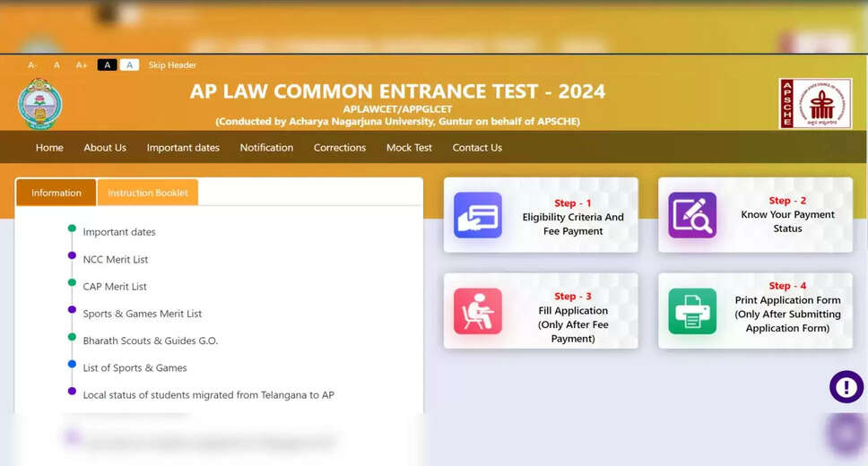Open the About Us menu item
This screenshot has height=466, width=868.
tap(105, 148)
